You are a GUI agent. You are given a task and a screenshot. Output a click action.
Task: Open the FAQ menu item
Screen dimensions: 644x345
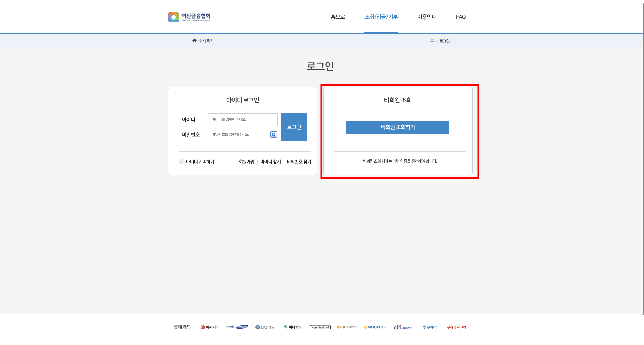click(x=461, y=17)
